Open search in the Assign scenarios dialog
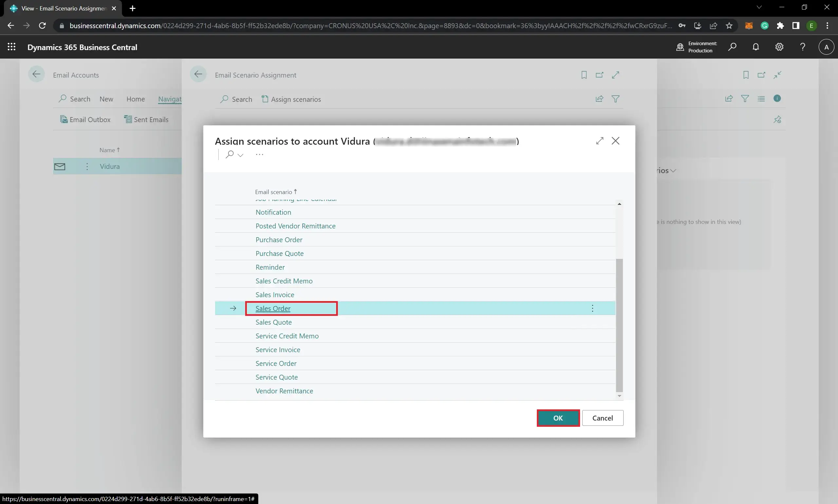Image resolution: width=838 pixels, height=504 pixels. point(229,154)
